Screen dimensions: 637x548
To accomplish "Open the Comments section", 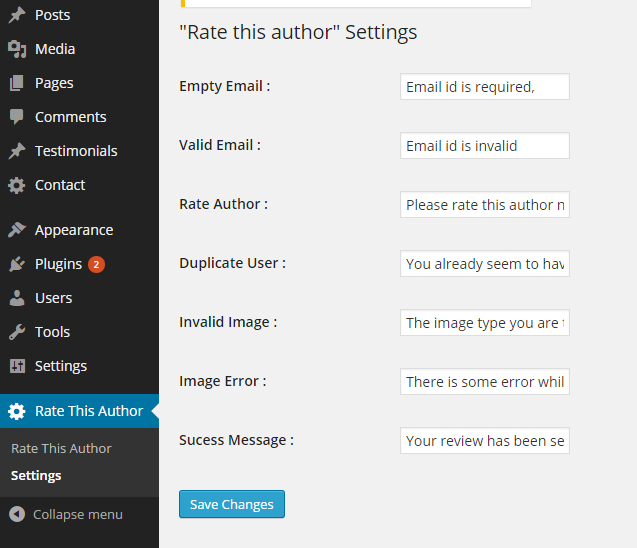I will [x=79, y=117].
